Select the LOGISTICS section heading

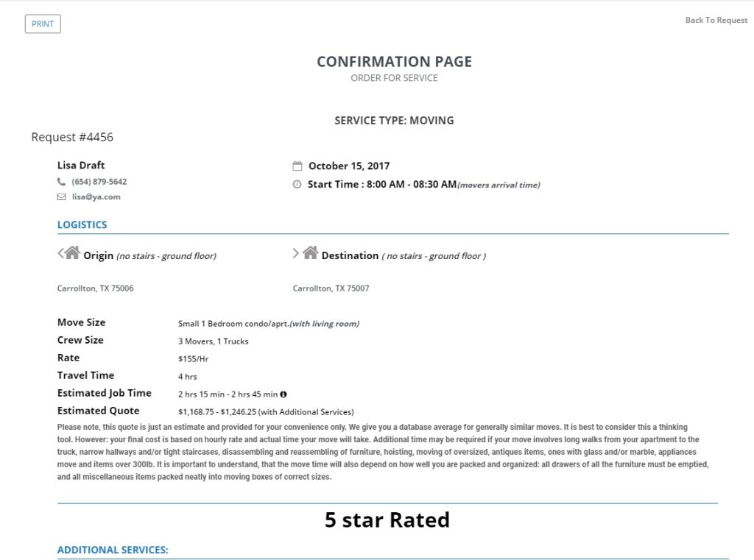(82, 225)
